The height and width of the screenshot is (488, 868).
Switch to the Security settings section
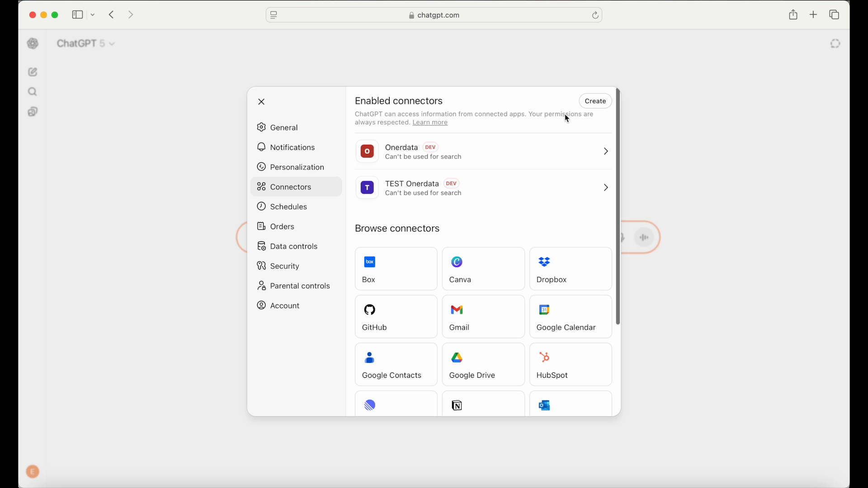click(x=284, y=266)
